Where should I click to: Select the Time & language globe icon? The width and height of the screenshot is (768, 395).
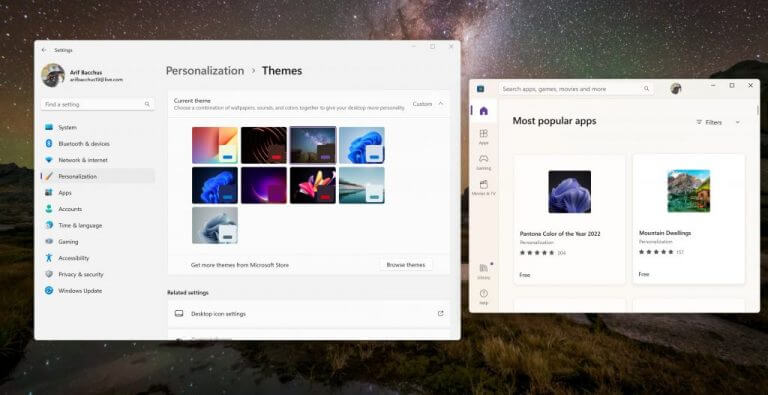pyautogui.click(x=49, y=225)
